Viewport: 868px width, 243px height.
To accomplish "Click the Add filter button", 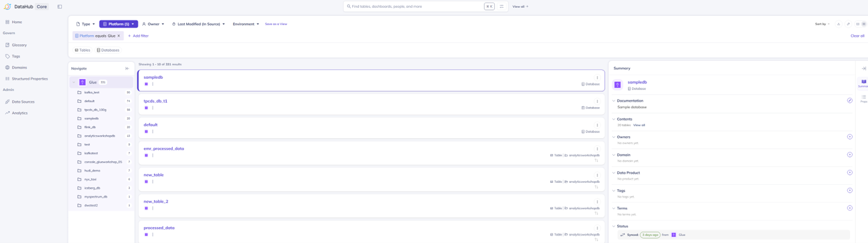I will (x=138, y=36).
